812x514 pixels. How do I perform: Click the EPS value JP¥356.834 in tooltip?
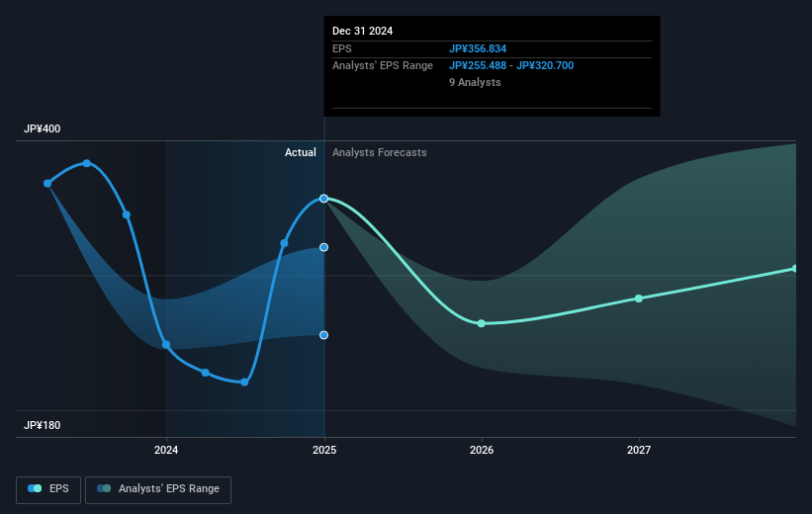(478, 48)
